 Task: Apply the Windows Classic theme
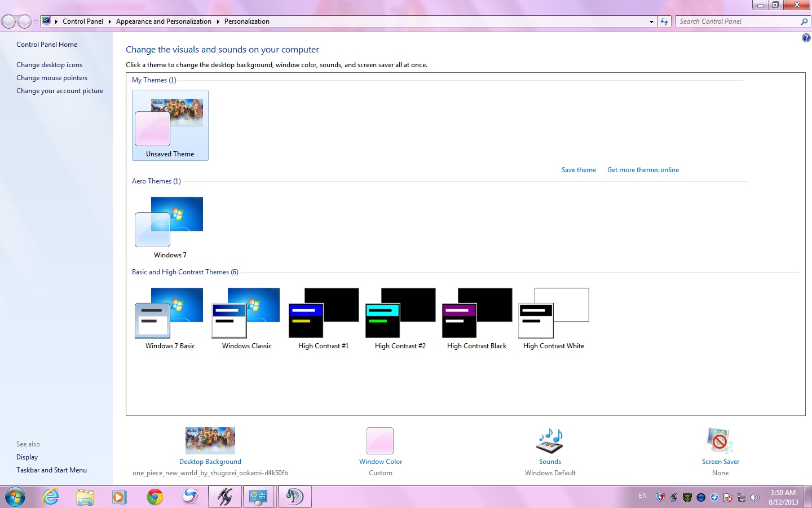[x=247, y=318]
